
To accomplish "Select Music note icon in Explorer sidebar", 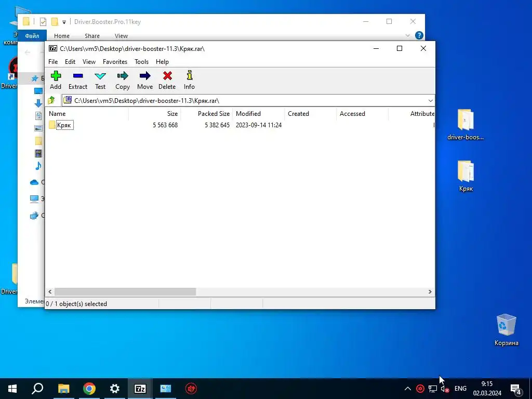I will (x=38, y=166).
